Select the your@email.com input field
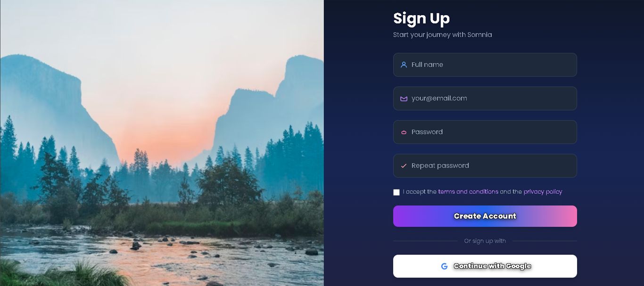 485,98
